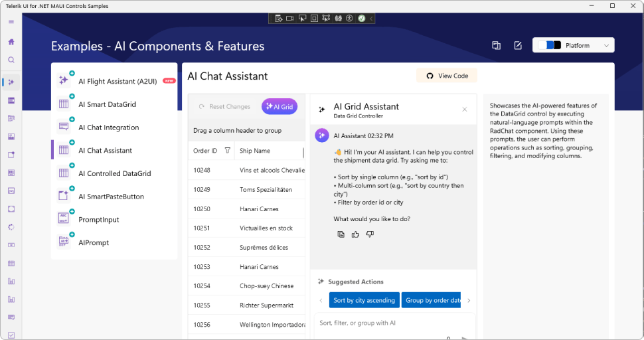
Task: Select the AI sparkle category in sidebar
Action: tap(11, 82)
